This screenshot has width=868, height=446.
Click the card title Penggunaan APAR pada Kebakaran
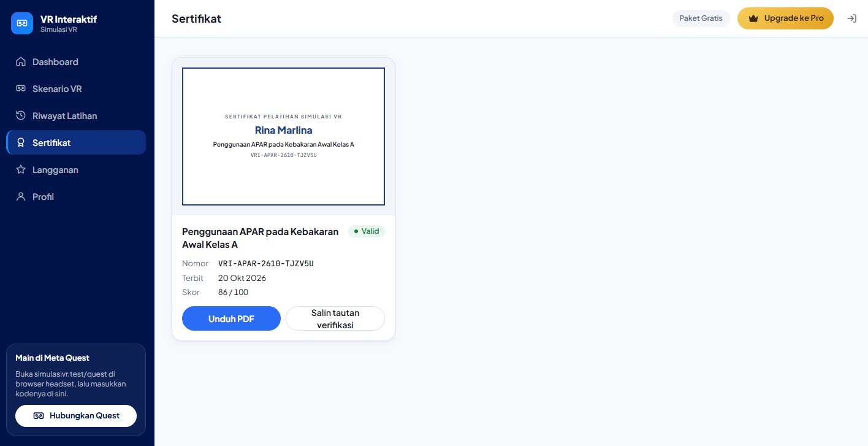pos(261,238)
